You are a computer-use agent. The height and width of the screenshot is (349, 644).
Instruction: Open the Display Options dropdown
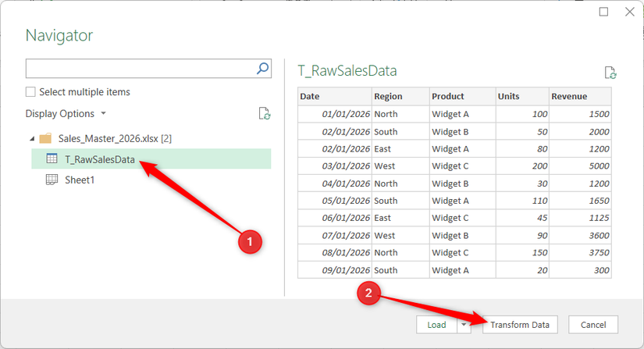coord(66,114)
